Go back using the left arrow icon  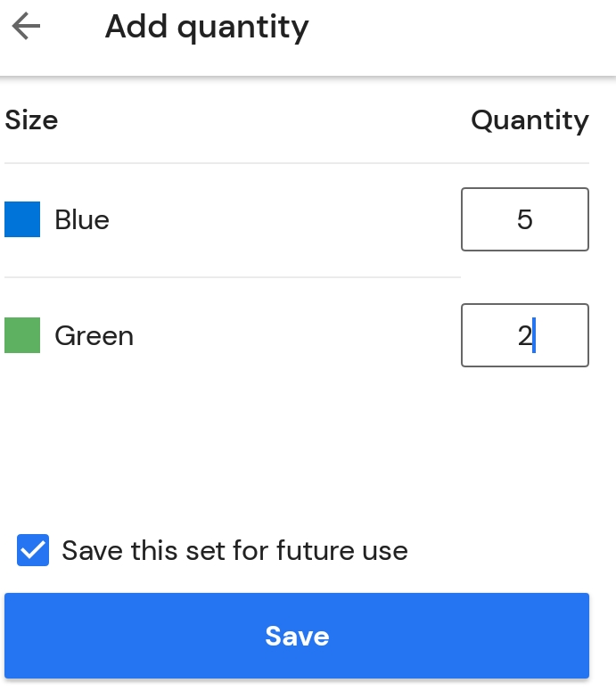(x=27, y=28)
